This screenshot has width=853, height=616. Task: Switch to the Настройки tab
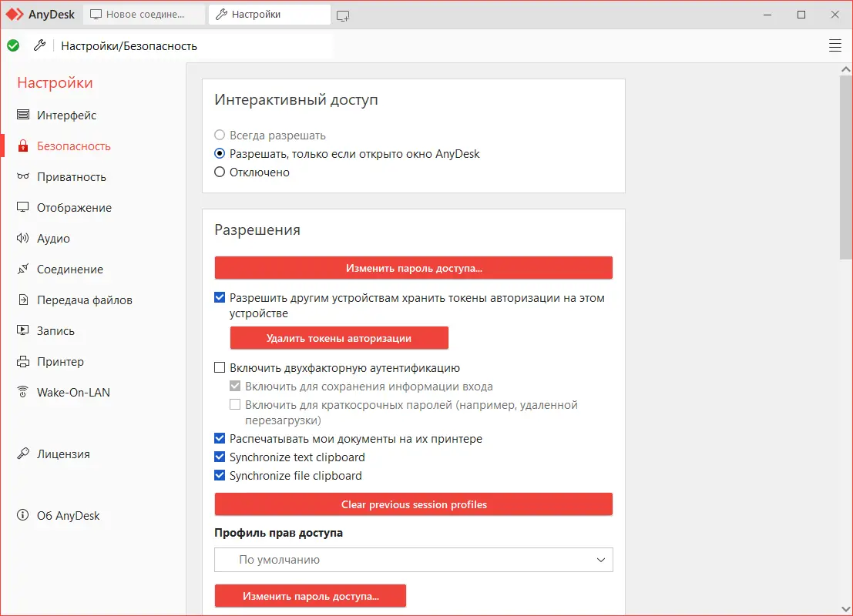(269, 15)
